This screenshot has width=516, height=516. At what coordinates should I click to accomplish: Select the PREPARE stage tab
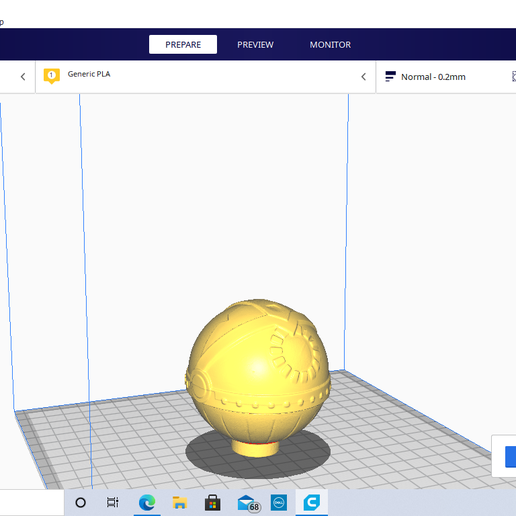pos(183,45)
